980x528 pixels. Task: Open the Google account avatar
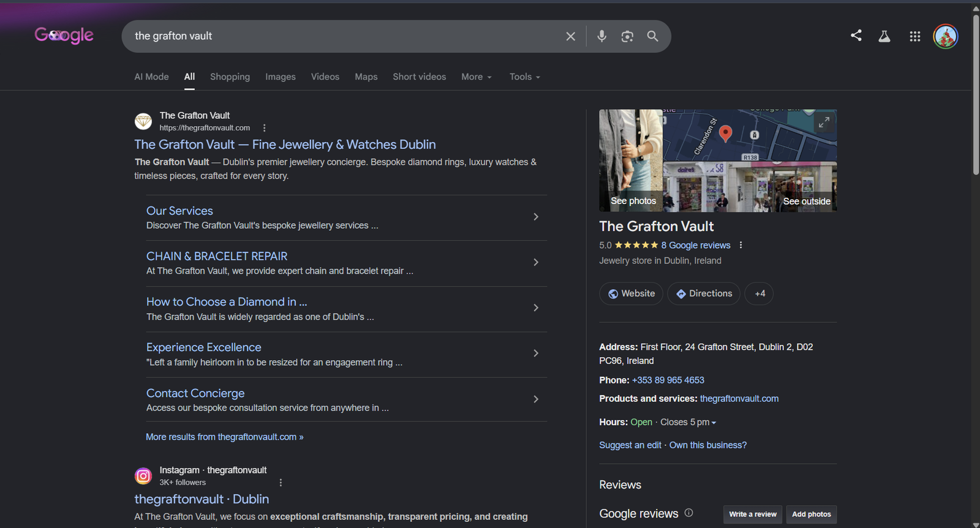[x=946, y=36]
